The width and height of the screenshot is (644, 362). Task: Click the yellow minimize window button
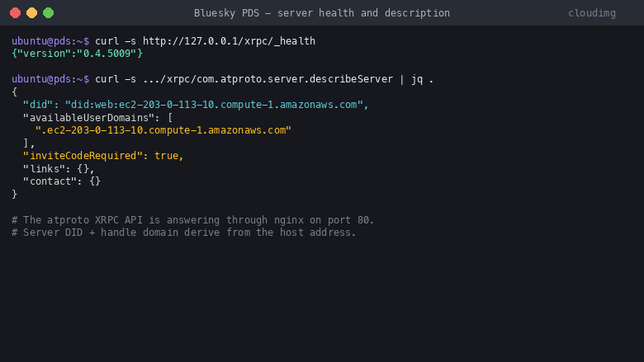(31, 13)
